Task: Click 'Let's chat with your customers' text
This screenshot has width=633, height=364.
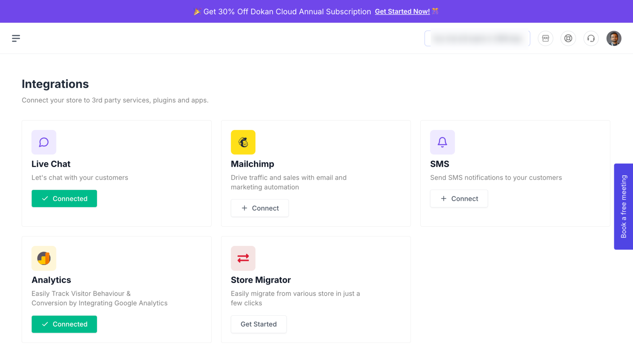Action: 80,178
